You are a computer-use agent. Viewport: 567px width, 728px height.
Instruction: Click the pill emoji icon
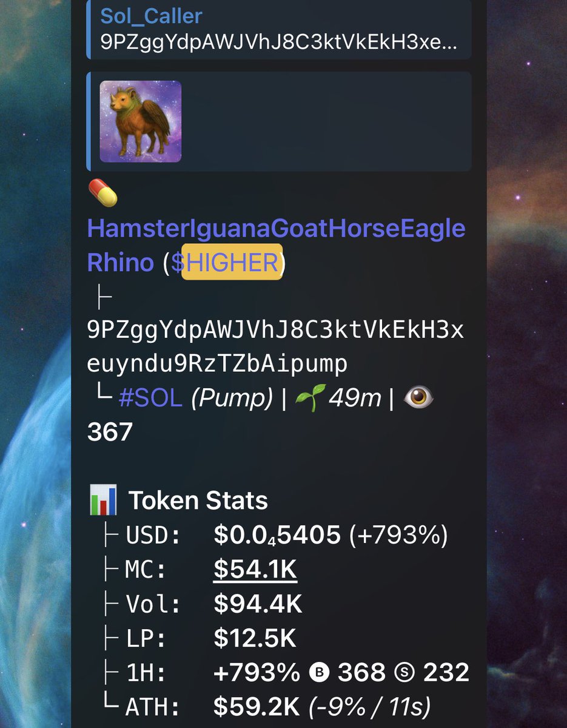(102, 194)
